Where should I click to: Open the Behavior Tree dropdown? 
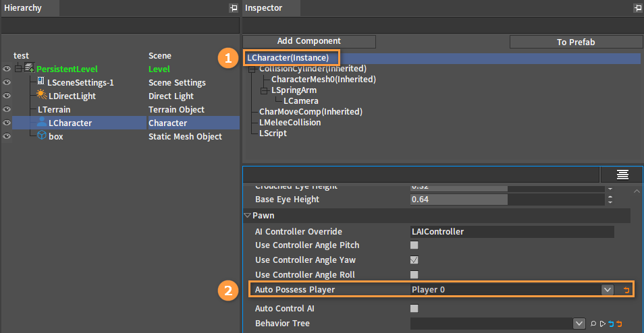[x=579, y=324]
